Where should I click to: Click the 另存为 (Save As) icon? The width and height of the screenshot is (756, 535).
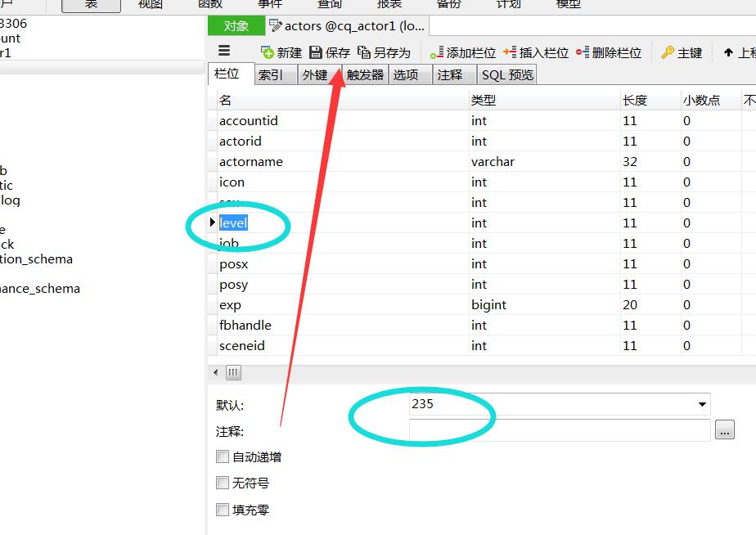pyautogui.click(x=364, y=52)
